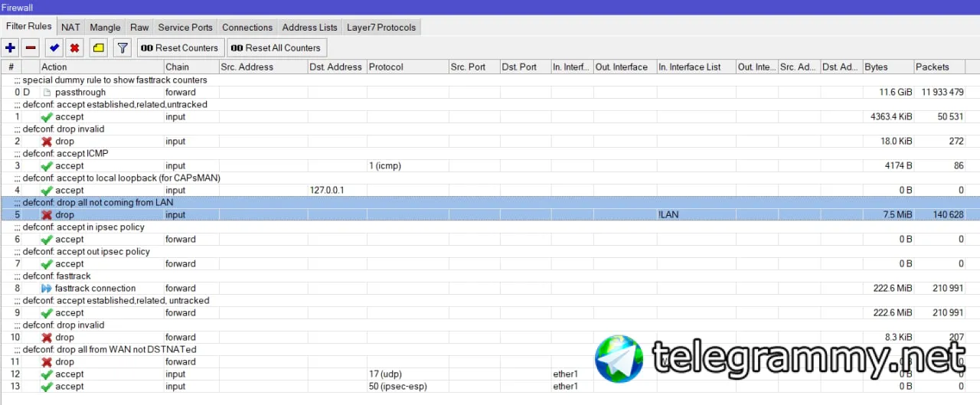
Task: Disable rule with red X toolbar icon
Action: [x=74, y=47]
